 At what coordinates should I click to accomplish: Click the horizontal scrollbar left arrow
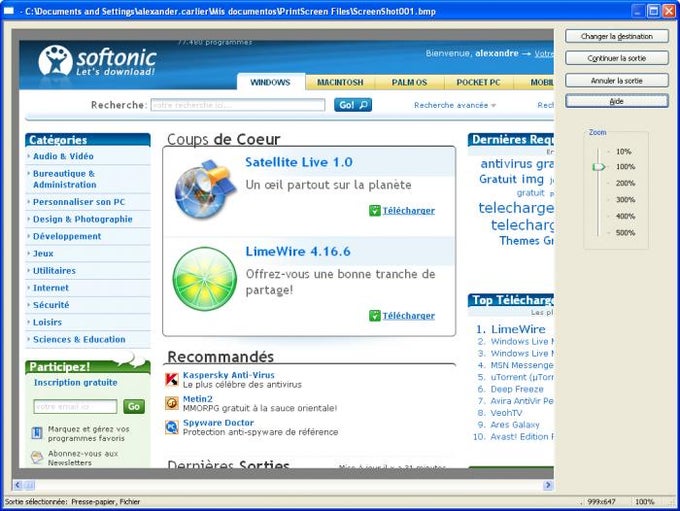[18, 485]
